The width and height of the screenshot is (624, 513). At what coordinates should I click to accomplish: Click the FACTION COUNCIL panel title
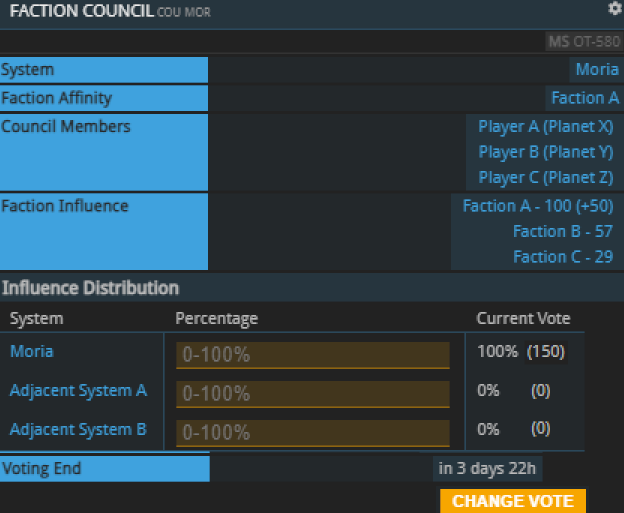coord(81,11)
